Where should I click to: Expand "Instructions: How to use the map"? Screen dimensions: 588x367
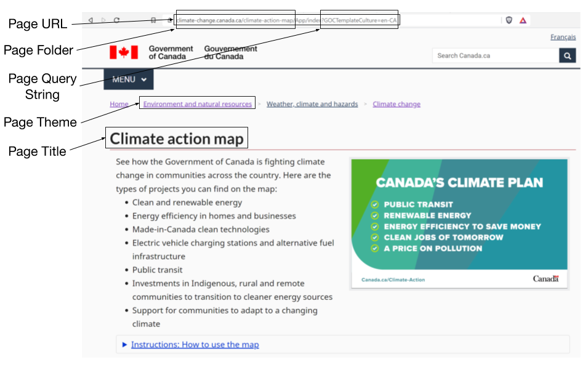point(195,344)
